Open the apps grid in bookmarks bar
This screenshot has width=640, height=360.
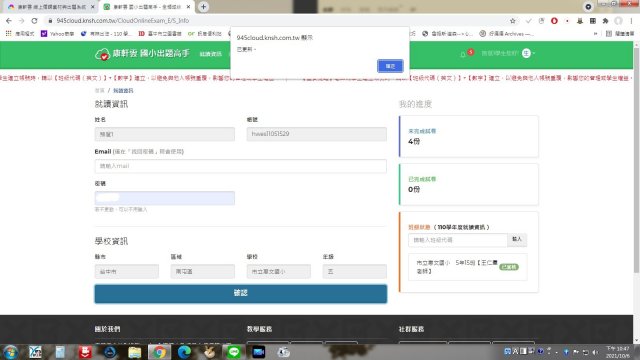point(8,33)
